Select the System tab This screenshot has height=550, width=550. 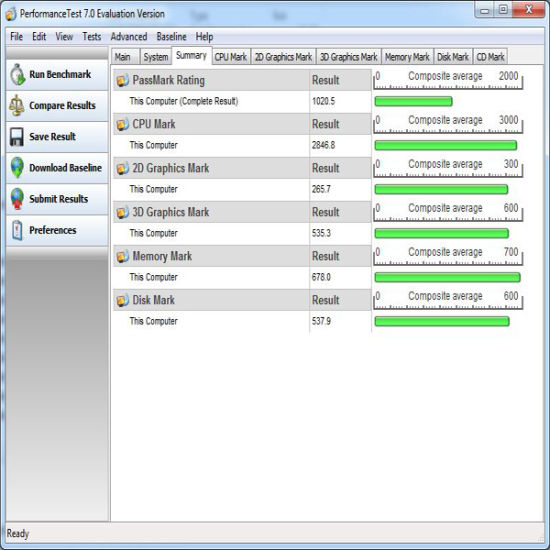156,57
